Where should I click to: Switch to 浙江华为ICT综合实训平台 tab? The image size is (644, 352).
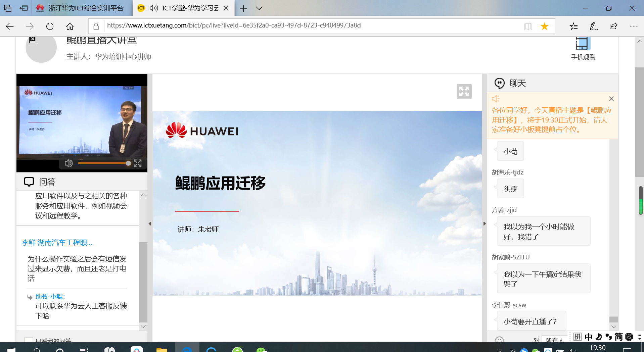click(82, 8)
